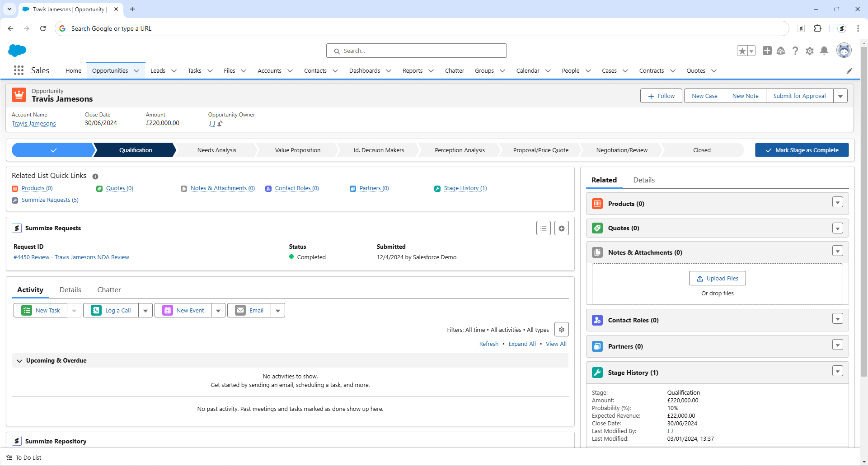Click the Help question mark icon

pos(795,51)
